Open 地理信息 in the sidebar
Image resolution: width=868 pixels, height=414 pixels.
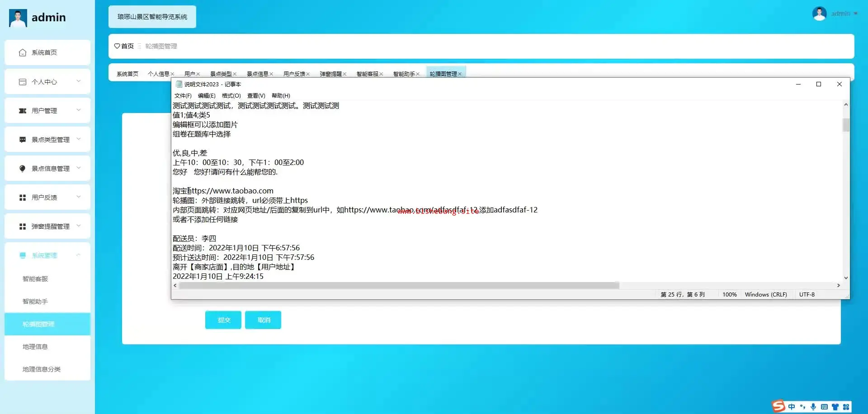click(47, 347)
